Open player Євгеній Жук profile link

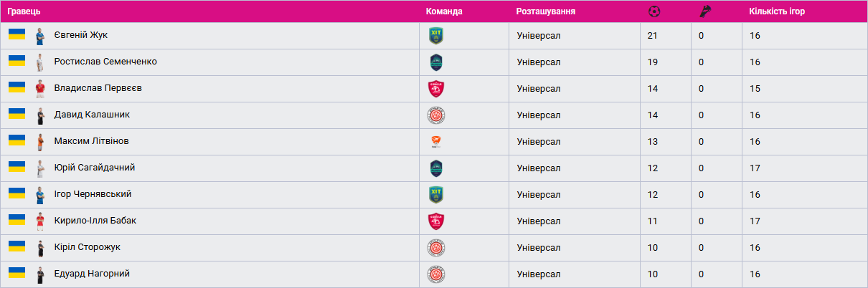click(x=81, y=35)
